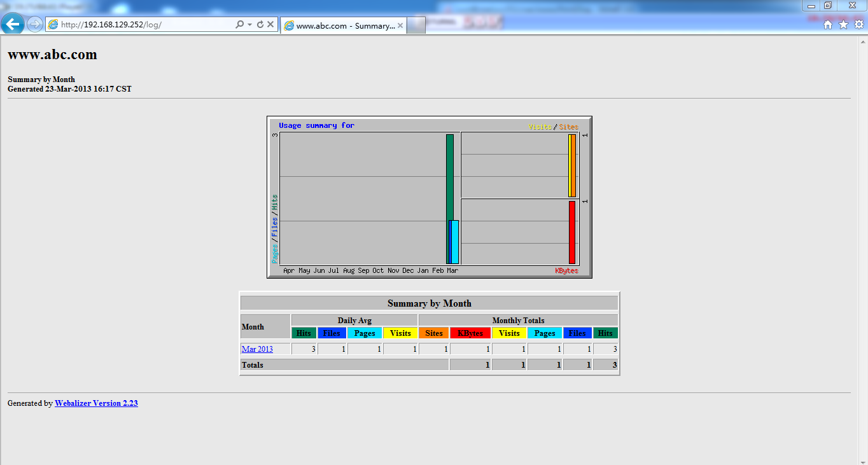Click the "Summary by Month" table title
The height and width of the screenshot is (465, 868).
click(430, 303)
